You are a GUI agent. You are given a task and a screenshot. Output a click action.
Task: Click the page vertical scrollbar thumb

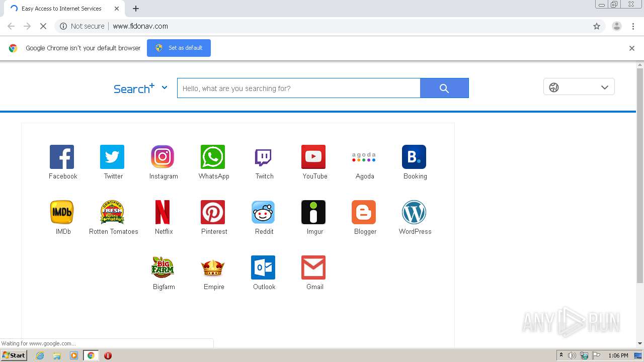pyautogui.click(x=640, y=176)
